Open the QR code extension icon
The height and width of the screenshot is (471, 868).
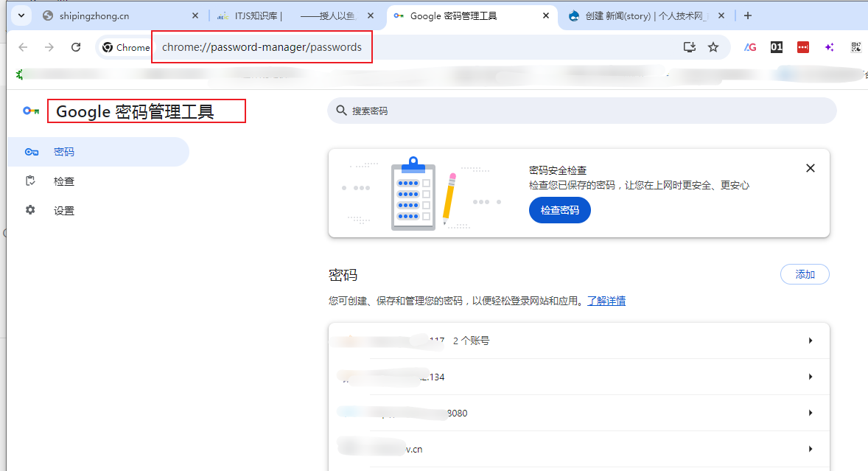coord(855,47)
